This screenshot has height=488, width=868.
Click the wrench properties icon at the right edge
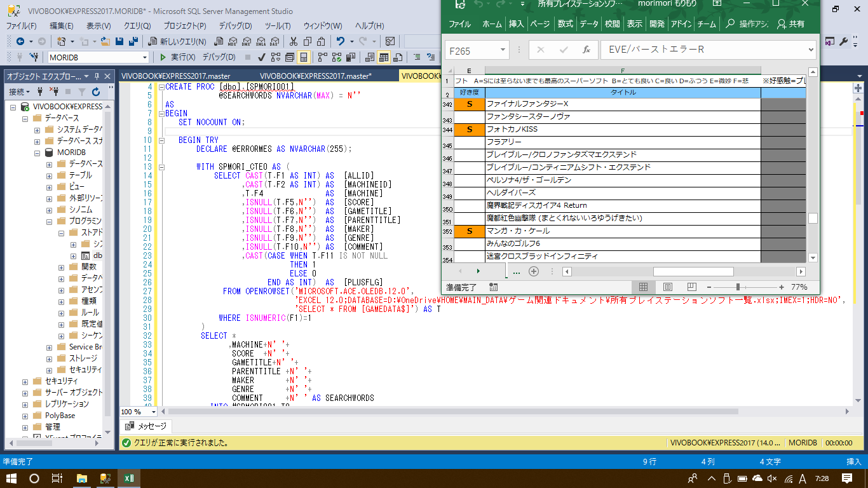(x=844, y=41)
